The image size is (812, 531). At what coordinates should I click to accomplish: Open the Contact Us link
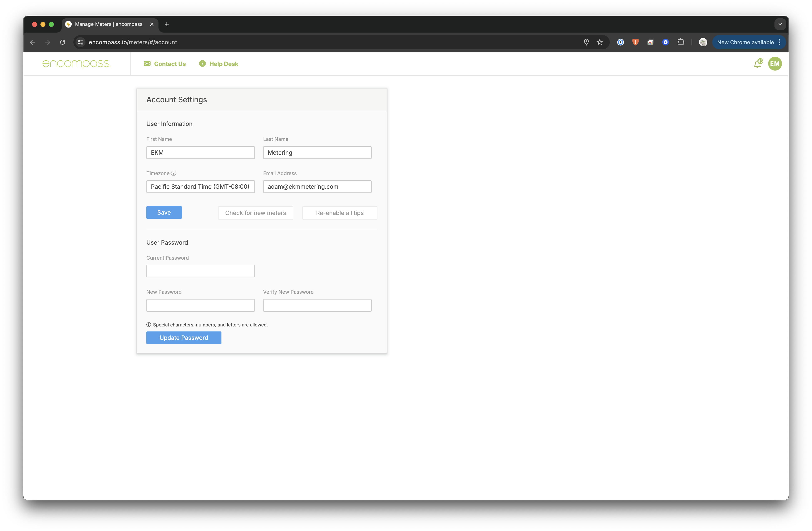(165, 64)
